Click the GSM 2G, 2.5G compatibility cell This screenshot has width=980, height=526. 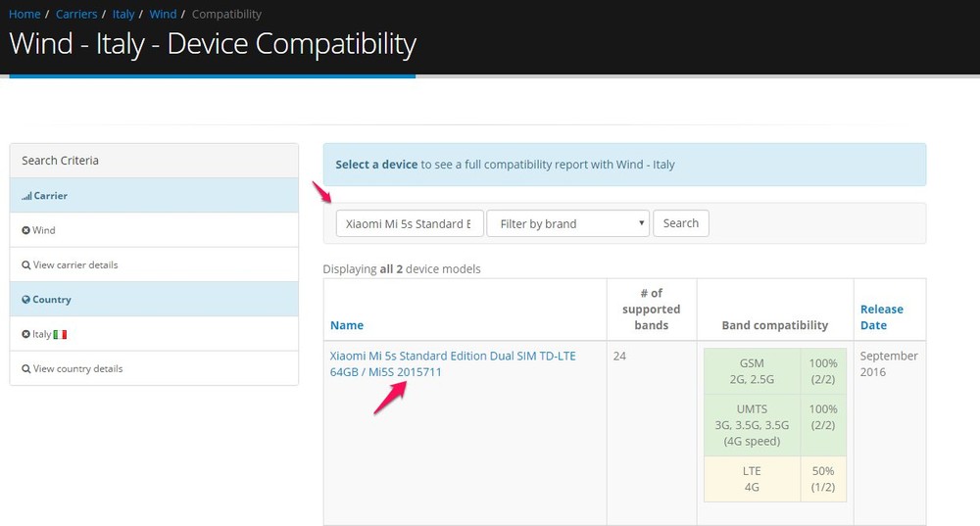click(752, 370)
